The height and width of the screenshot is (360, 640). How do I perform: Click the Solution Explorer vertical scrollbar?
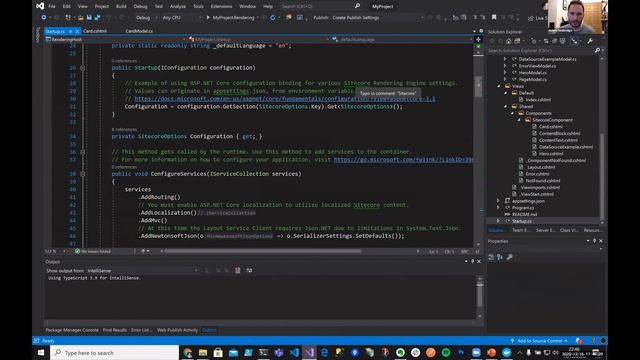pyautogui.click(x=602, y=176)
